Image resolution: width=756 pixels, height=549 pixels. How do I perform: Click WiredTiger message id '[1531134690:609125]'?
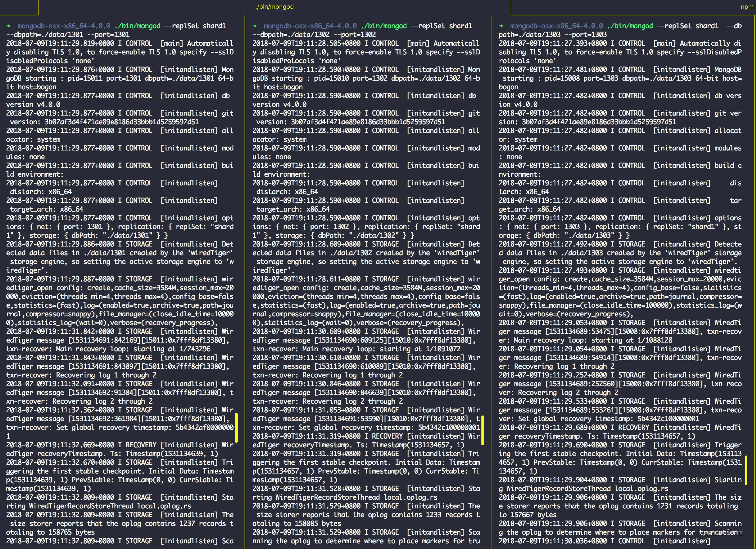pyautogui.click(x=351, y=340)
